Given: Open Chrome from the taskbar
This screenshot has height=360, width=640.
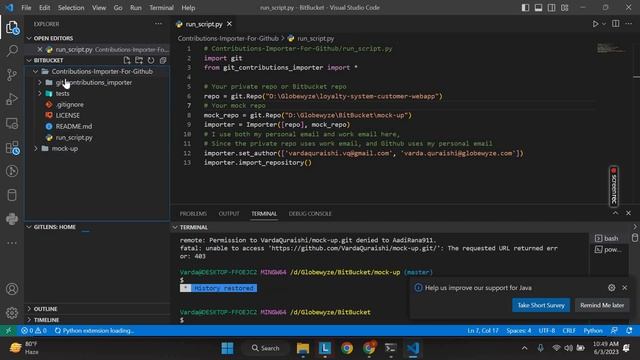Looking at the screenshot, I should point(347,348).
